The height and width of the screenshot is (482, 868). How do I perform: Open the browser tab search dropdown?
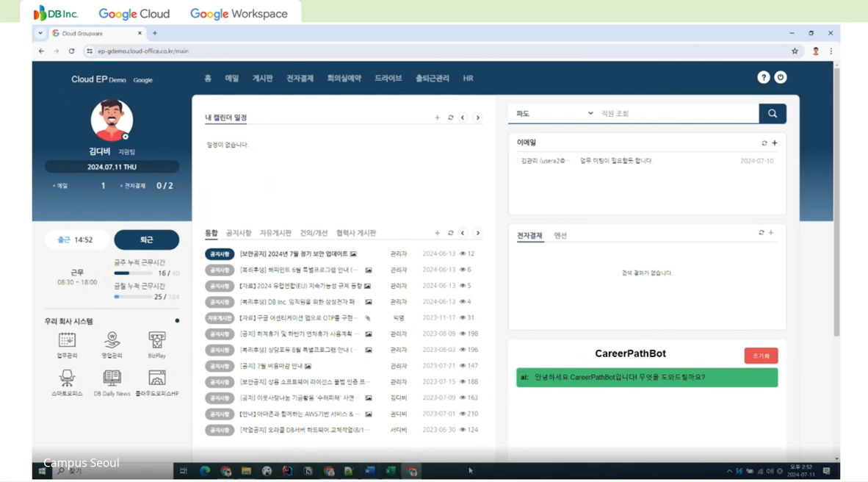(x=40, y=33)
